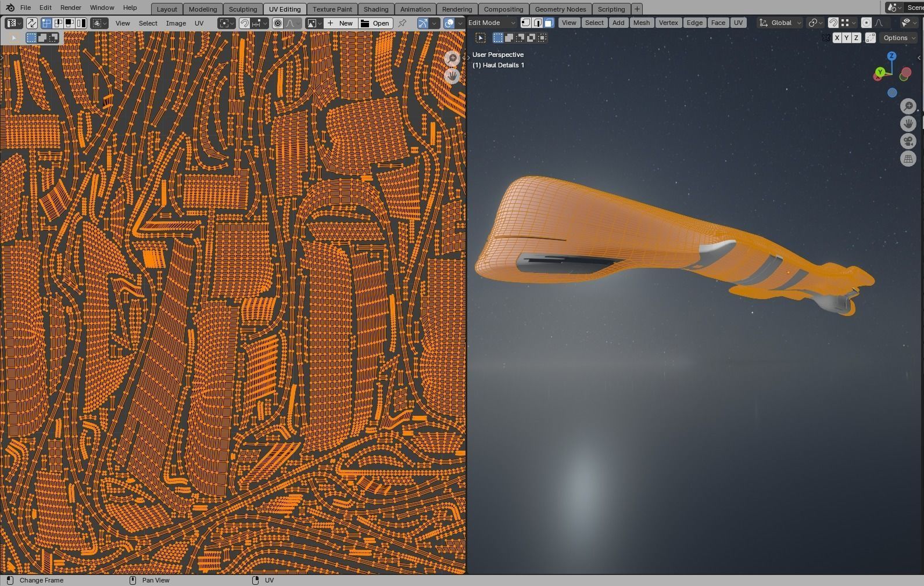Open the UV editor Select menu
This screenshot has width=924, height=586.
[148, 23]
